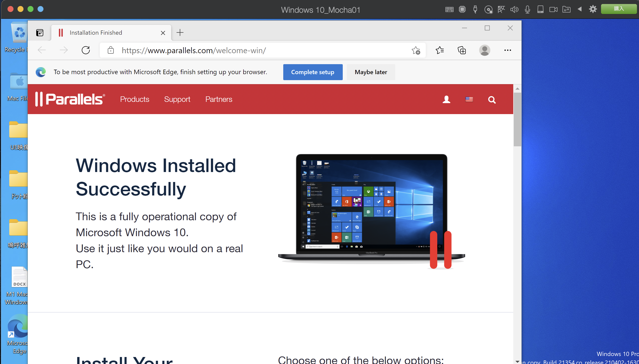Open the Products menu
639x364 pixels.
pyautogui.click(x=134, y=99)
